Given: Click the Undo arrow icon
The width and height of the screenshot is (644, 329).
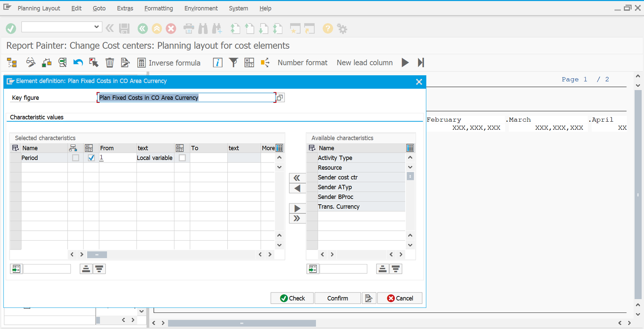Looking at the screenshot, I should pos(78,63).
